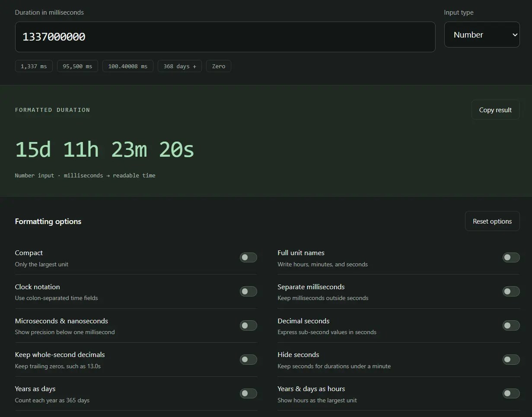
Task: Click 'Count each year as 365 days' text
Action: (x=52, y=400)
